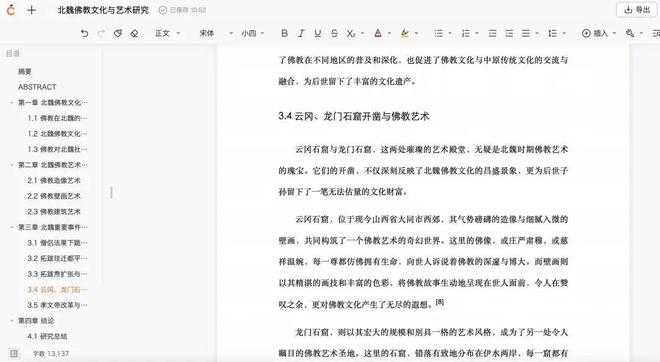The height and width of the screenshot is (362, 660).
Task: Click the orange app logo icon
Action: pyautogui.click(x=11, y=10)
